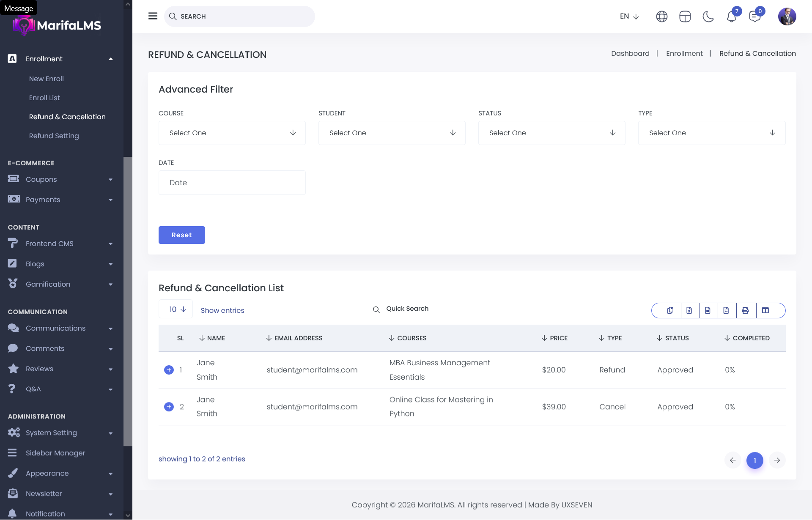This screenshot has width=812, height=520.
Task: Export the list to Excel
Action: (689, 310)
